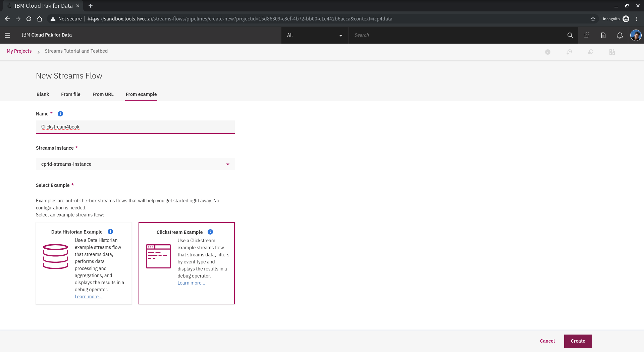The height and width of the screenshot is (352, 644).
Task: Click the Not secure warning icon
Action: [x=53, y=19]
